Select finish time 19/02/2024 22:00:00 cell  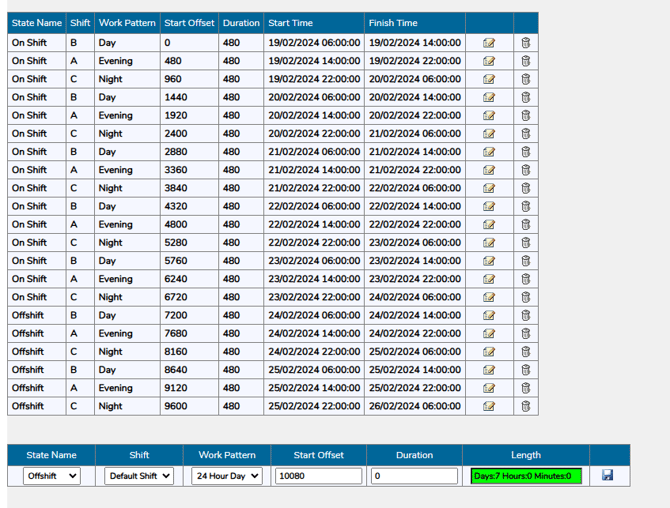(415, 61)
